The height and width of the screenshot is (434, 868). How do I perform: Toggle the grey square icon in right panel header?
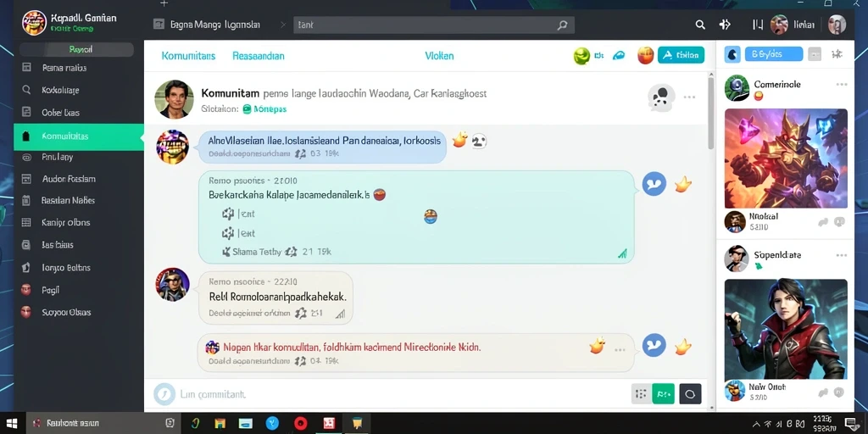[x=815, y=53]
